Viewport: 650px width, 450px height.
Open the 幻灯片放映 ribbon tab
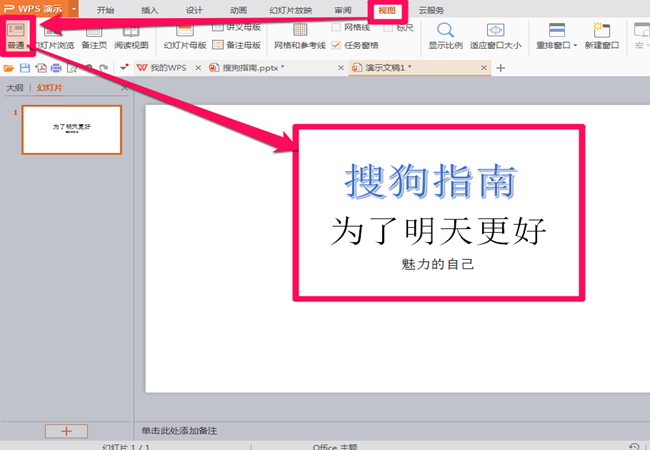pos(291,10)
